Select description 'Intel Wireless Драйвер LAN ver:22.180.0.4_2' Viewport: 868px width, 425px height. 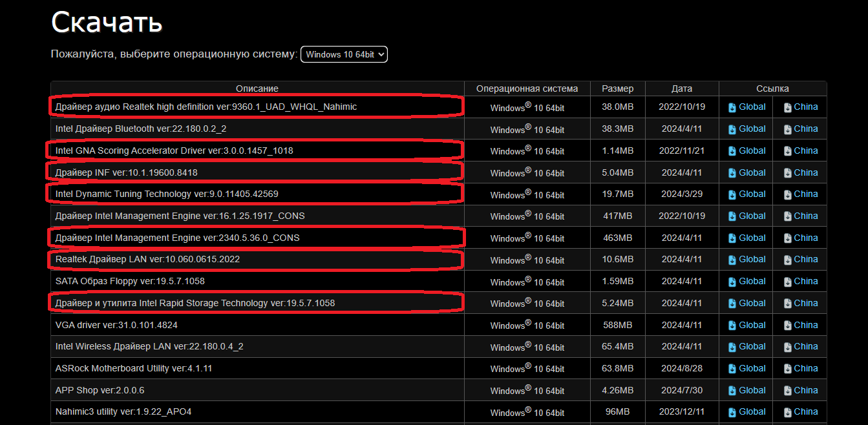click(x=149, y=346)
